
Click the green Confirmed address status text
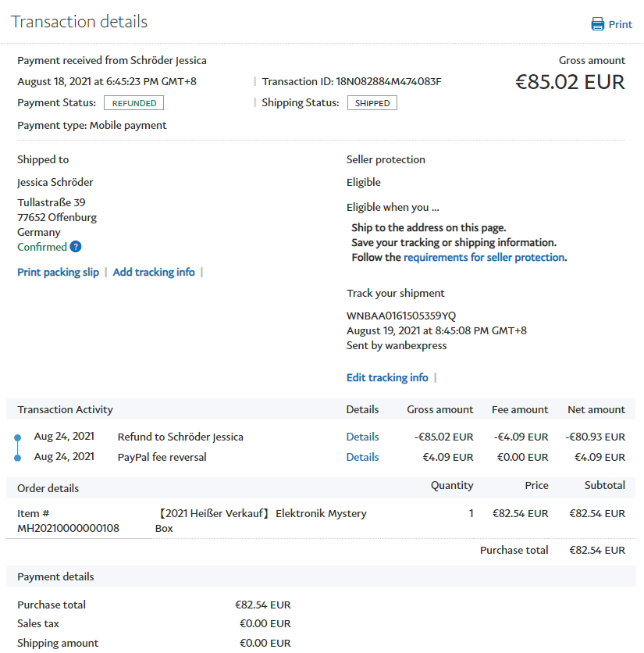pyautogui.click(x=42, y=247)
